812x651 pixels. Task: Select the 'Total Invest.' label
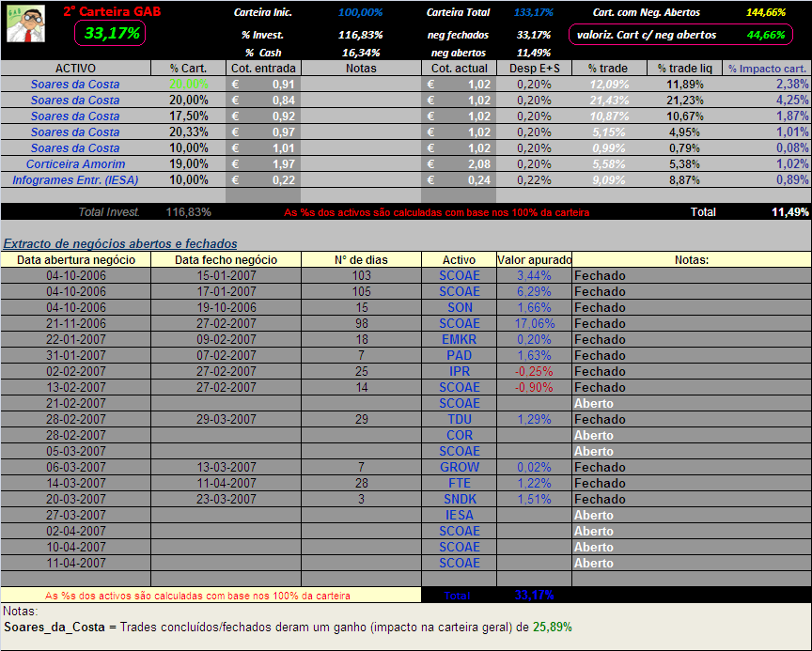pyautogui.click(x=109, y=211)
